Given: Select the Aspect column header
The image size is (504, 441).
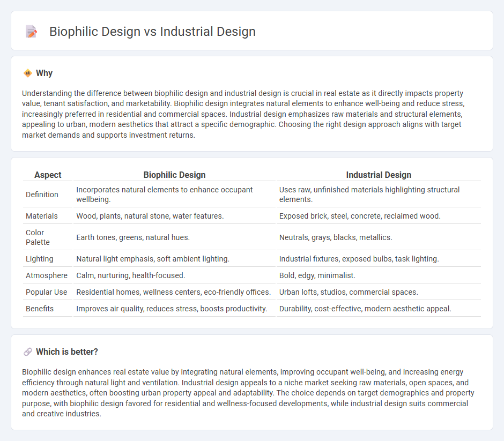Looking at the screenshot, I should coord(48,175).
